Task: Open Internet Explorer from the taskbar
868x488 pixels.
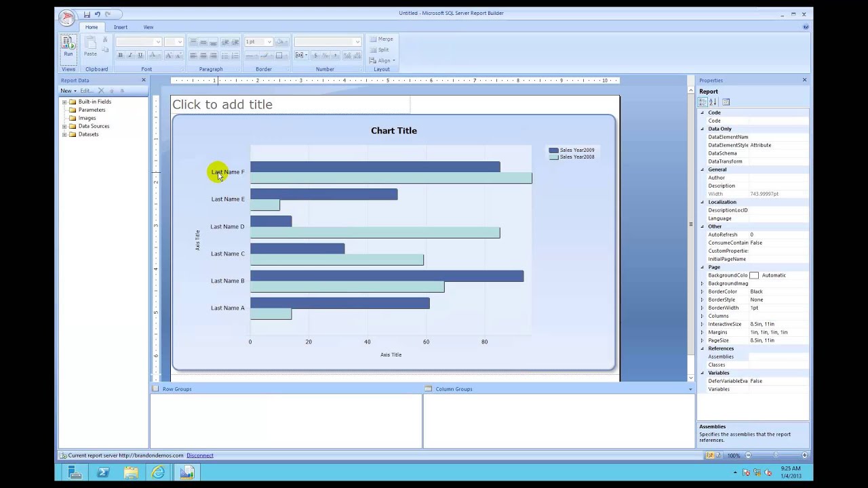Action: 159,472
